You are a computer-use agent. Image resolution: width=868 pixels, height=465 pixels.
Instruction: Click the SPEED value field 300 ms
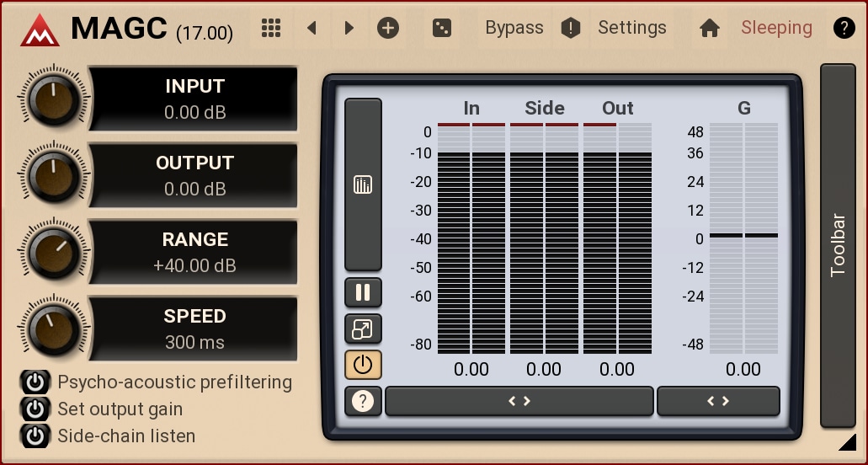coord(194,342)
